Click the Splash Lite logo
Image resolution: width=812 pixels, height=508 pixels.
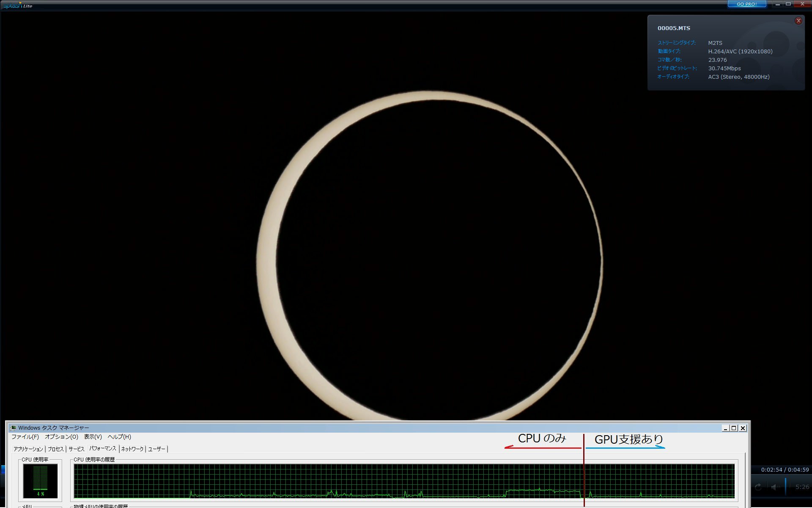click(17, 5)
